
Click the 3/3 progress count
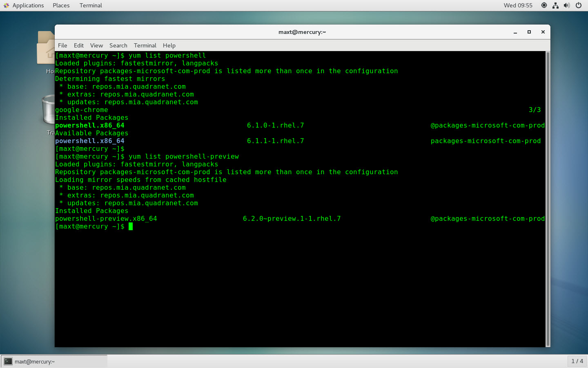click(535, 110)
